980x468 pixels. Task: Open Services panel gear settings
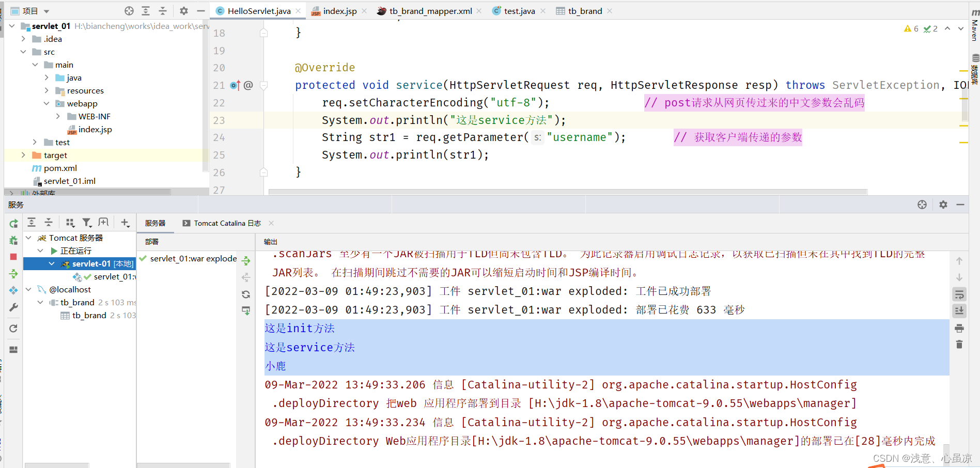[943, 205]
